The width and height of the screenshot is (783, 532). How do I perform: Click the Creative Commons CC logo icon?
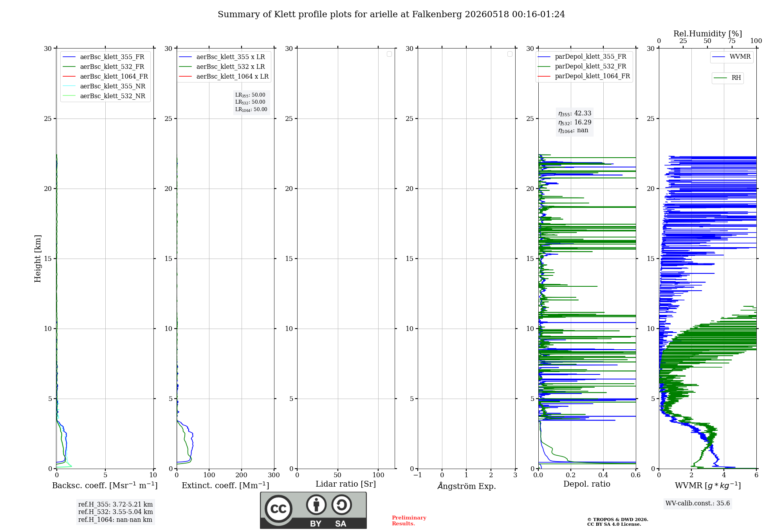pyautogui.click(x=278, y=509)
